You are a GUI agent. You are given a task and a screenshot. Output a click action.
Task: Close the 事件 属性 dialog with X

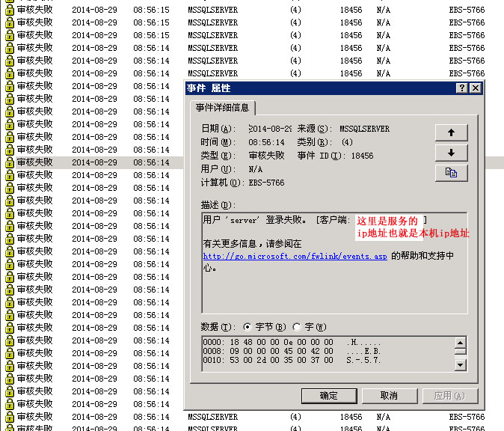(x=475, y=88)
